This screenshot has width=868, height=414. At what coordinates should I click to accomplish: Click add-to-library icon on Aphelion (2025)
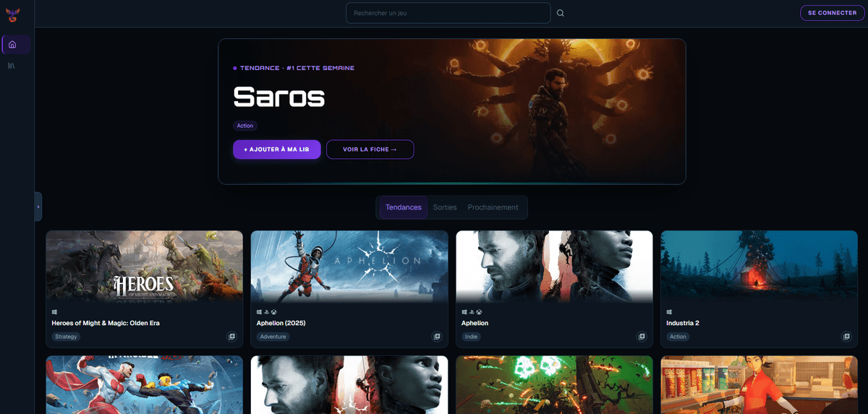pos(437,337)
